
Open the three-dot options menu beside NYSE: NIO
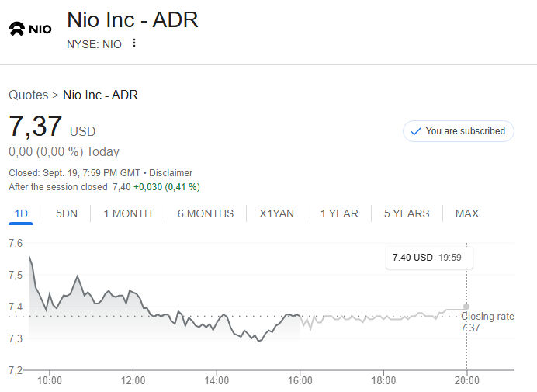(x=134, y=43)
